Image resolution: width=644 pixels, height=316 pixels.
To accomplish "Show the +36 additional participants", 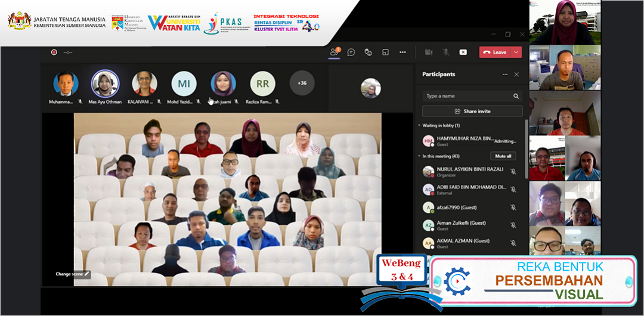I will coord(302,83).
